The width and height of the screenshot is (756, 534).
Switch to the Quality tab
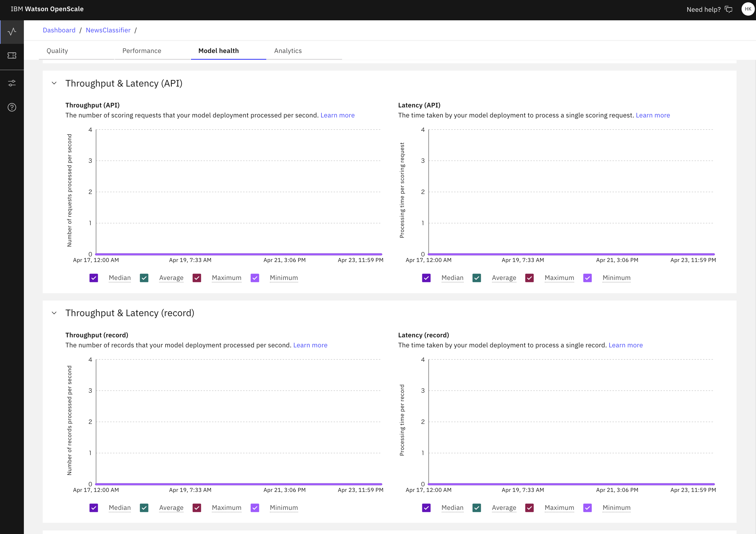click(x=57, y=51)
